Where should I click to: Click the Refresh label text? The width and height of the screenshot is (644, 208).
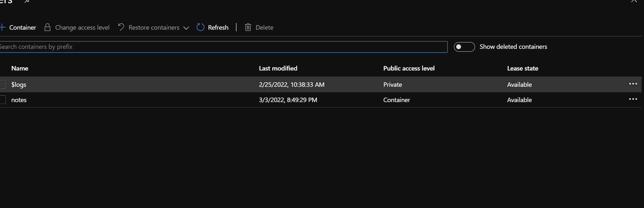click(x=218, y=27)
